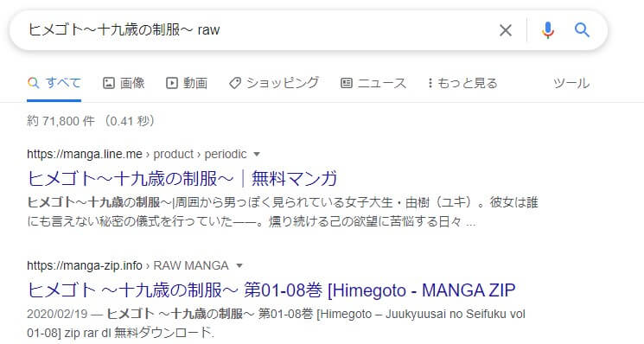The width and height of the screenshot is (644, 344).
Task: Open the 画像 image results tab
Action: 124,83
